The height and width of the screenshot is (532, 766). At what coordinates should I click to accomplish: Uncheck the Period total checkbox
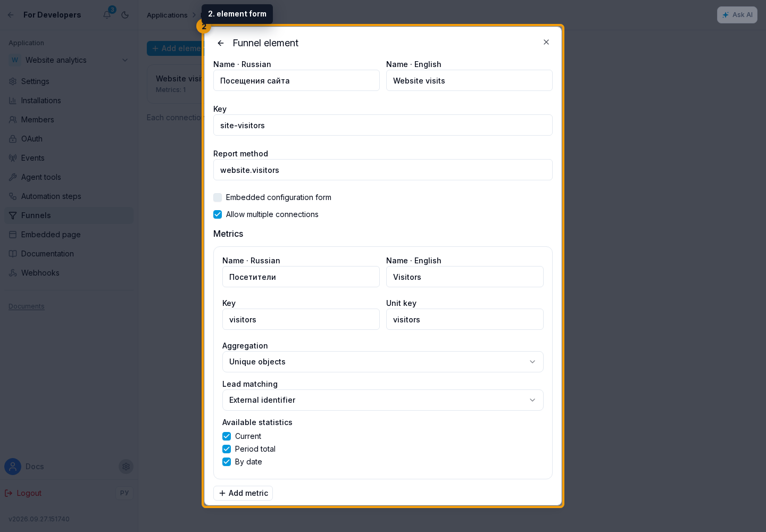(227, 449)
